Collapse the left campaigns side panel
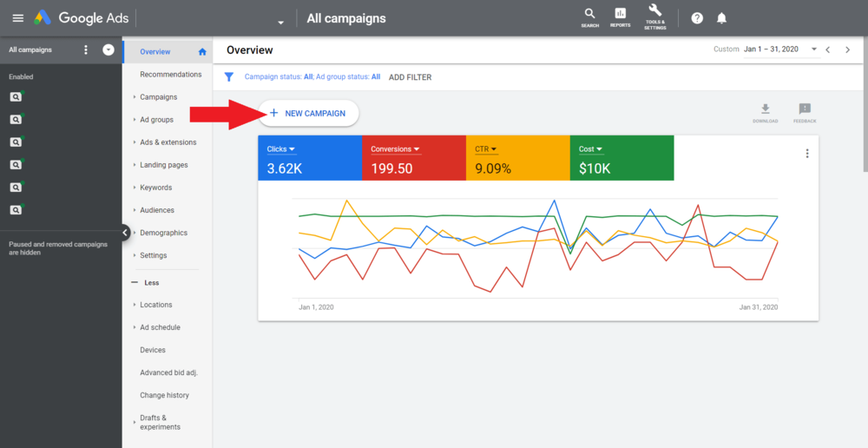This screenshot has width=868, height=448. pos(125,233)
